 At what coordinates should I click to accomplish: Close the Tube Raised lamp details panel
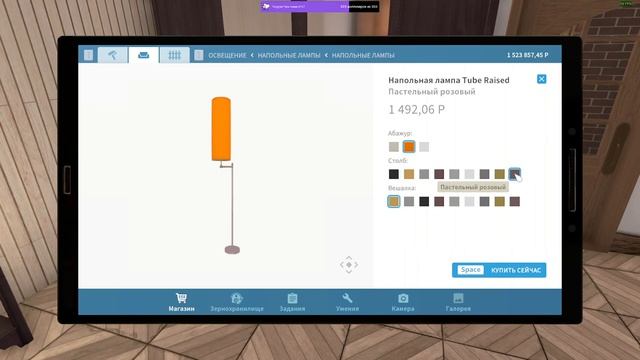point(542,79)
